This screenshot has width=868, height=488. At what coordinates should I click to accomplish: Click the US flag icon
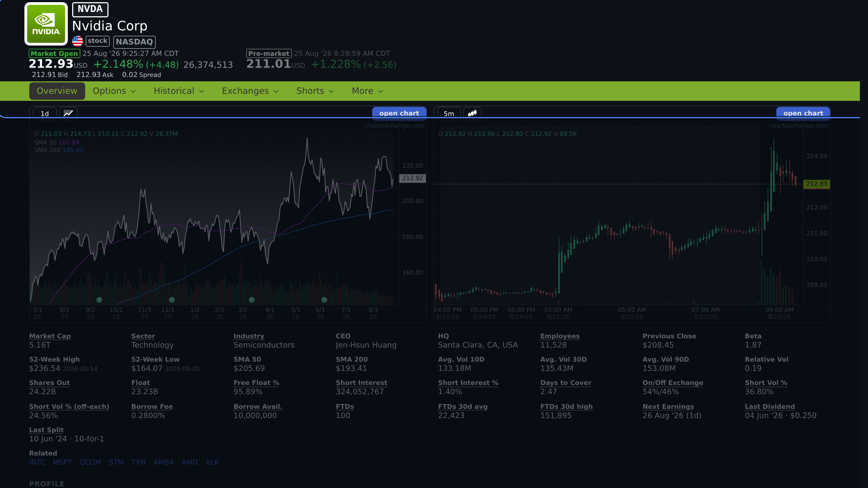tap(78, 41)
